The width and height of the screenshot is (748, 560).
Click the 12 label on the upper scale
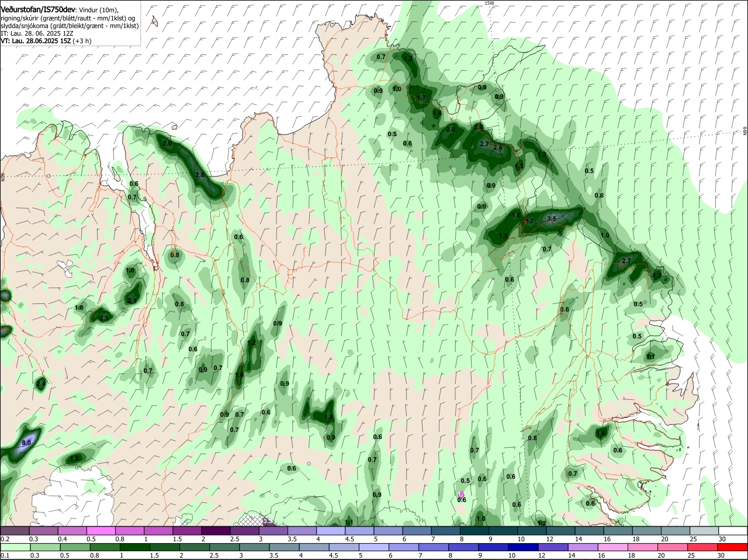[x=549, y=539]
